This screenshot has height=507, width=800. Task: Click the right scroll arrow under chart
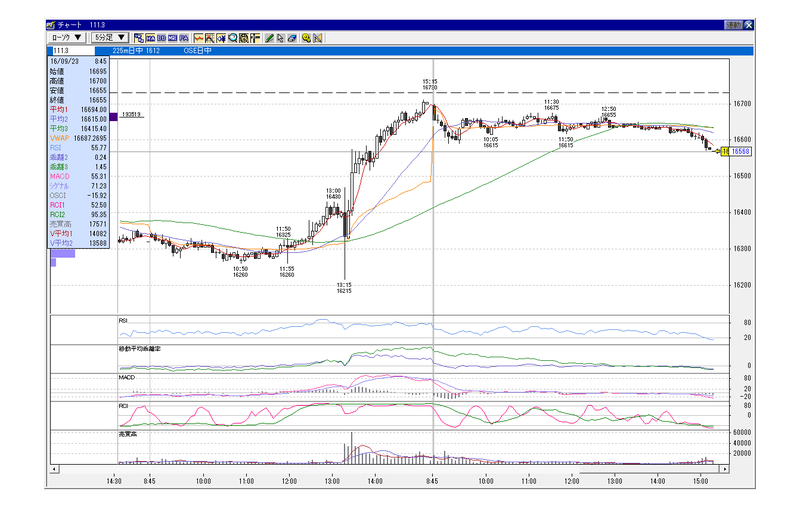[724, 468]
